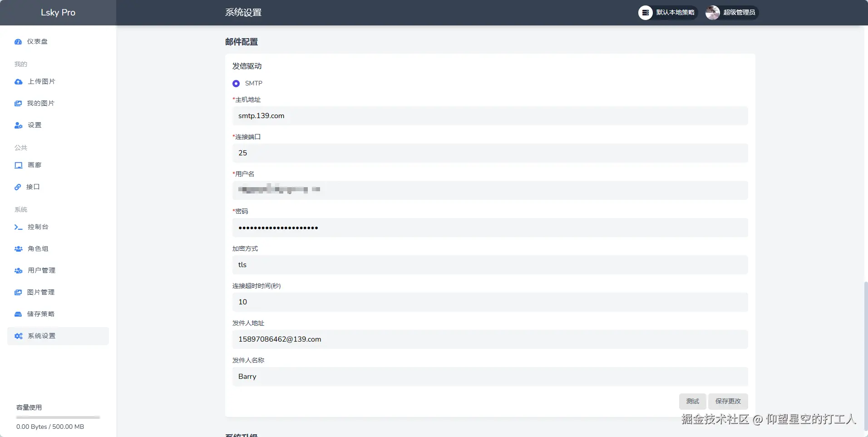This screenshot has width=868, height=437.
Task: Open the 上传图片 sidebar page
Action: point(58,82)
